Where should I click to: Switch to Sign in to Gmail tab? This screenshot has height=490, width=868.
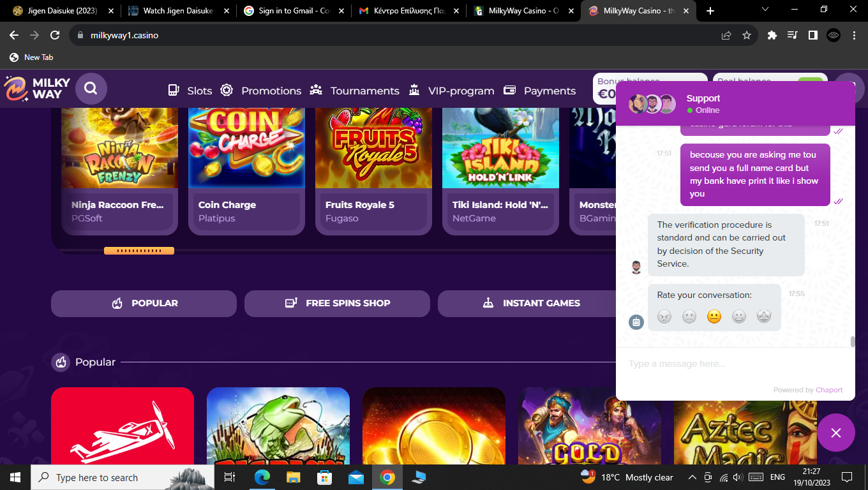pyautogui.click(x=293, y=11)
